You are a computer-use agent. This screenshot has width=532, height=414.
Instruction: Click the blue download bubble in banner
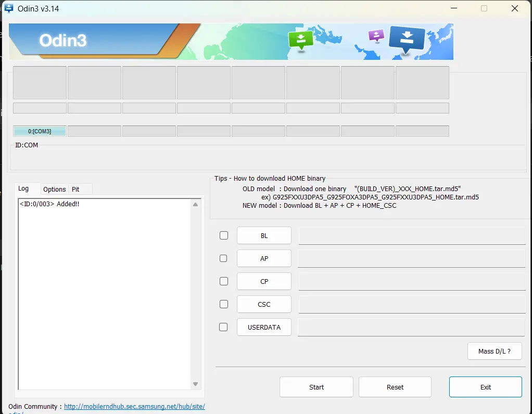tap(407, 40)
